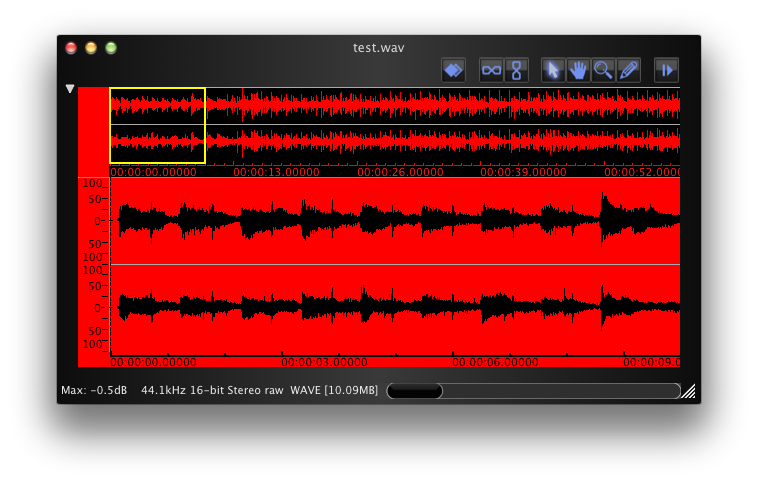Close the test.wav window with the red button
The image size is (758, 483).
point(71,48)
